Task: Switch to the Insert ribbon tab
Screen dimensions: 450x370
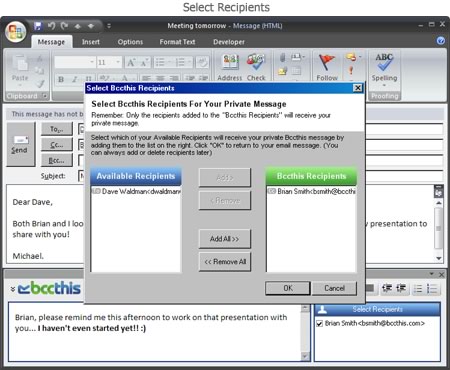Action: point(91,42)
